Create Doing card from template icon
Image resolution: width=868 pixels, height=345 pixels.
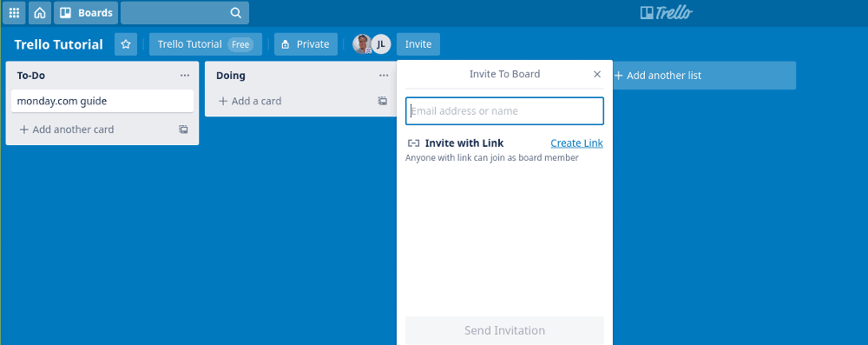383,101
